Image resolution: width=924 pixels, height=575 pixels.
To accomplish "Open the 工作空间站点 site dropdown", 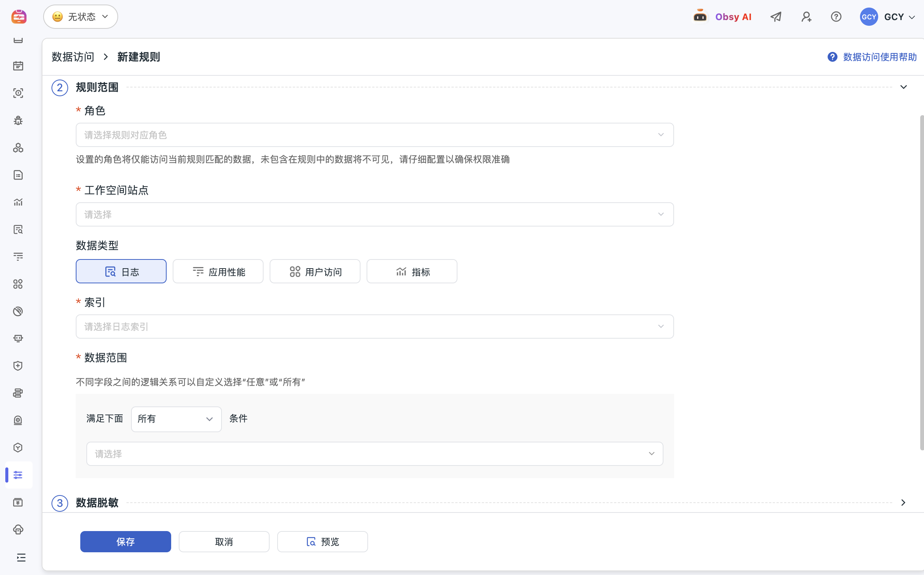I will (x=375, y=214).
